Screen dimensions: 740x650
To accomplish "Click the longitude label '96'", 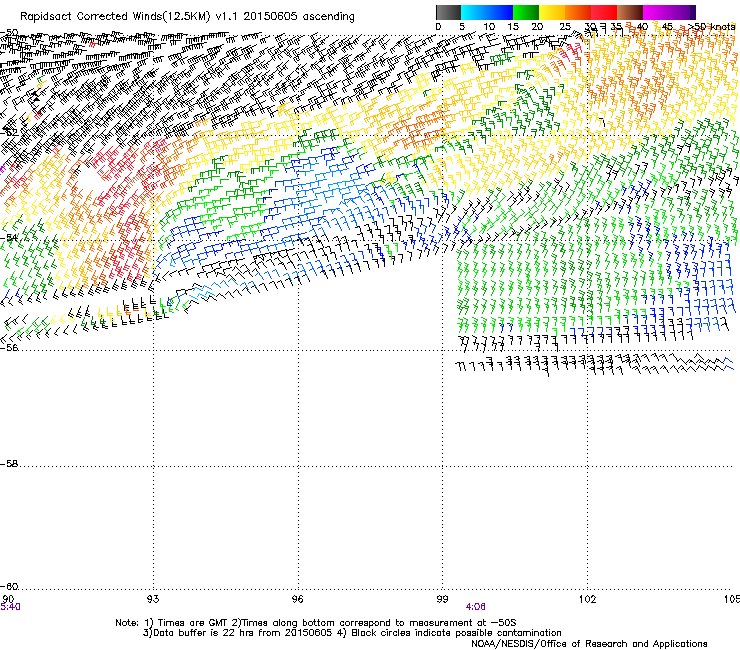I will click(x=298, y=599).
